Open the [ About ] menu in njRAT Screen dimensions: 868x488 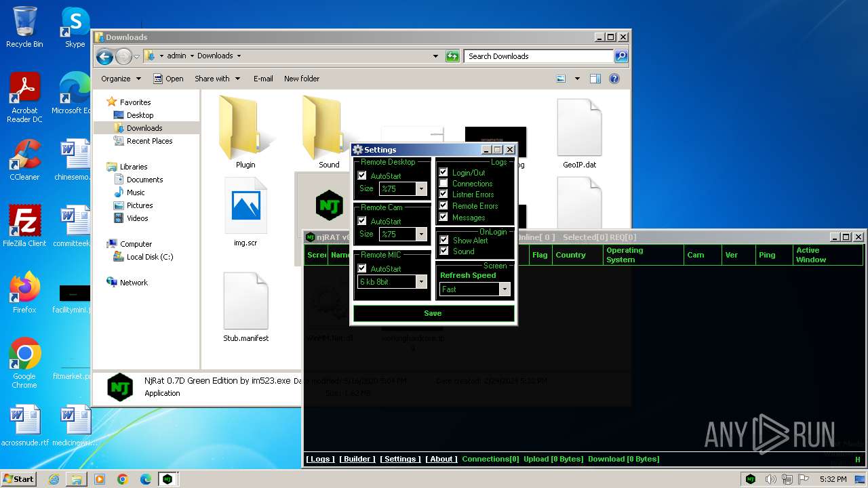tap(441, 459)
